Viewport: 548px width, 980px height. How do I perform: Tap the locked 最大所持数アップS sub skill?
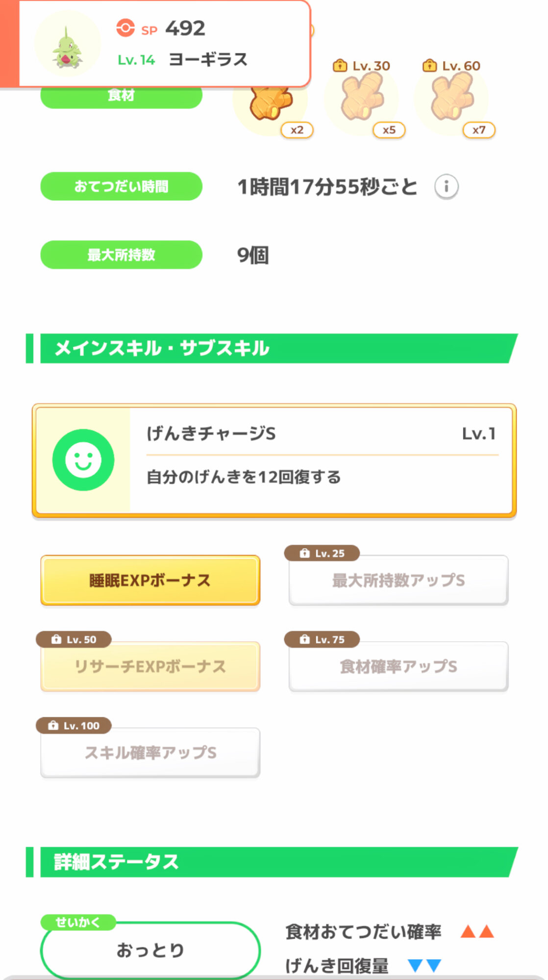[x=398, y=580]
